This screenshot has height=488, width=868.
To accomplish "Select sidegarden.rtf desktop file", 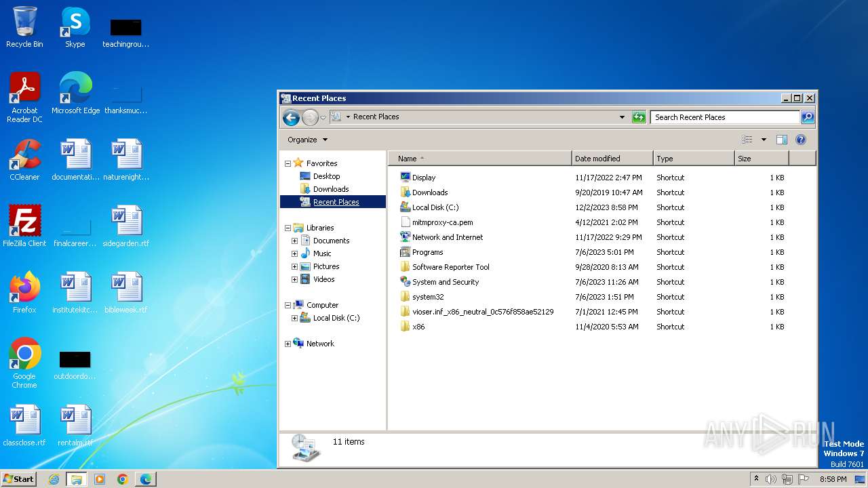I will click(126, 226).
